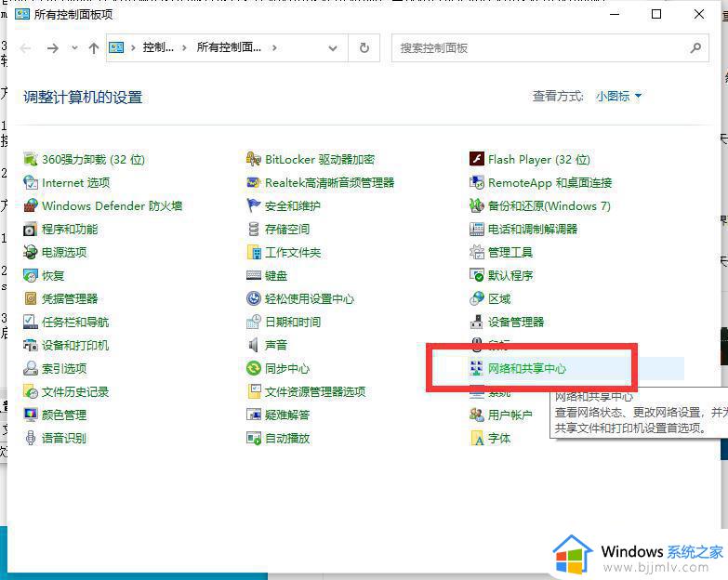Click the 网络和共享中心 icon

click(x=476, y=368)
